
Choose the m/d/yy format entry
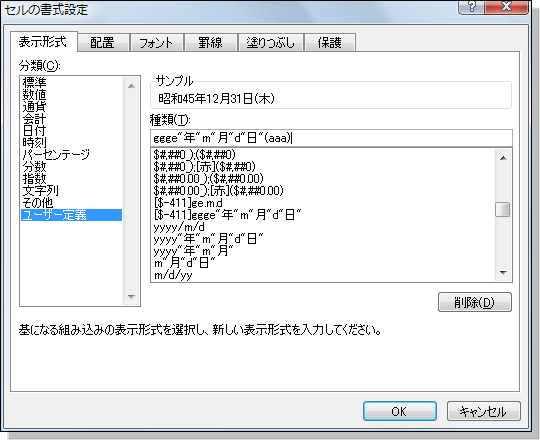tap(173, 275)
